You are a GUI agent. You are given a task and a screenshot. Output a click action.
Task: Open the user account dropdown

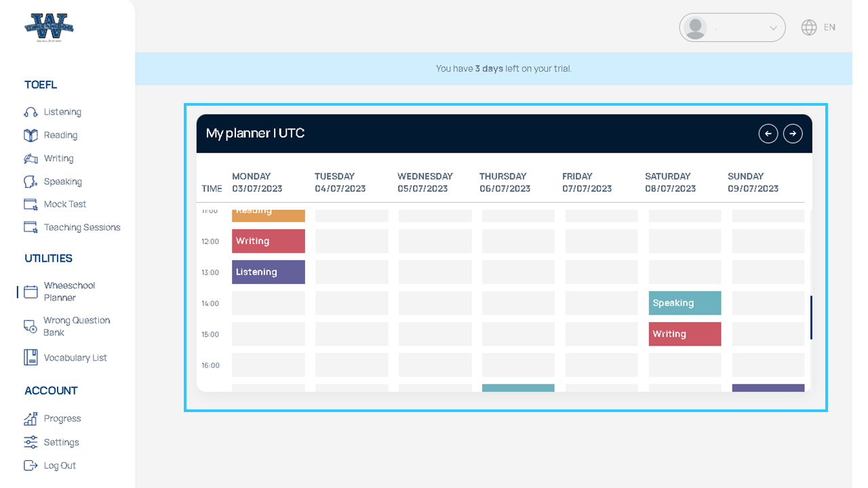coord(732,28)
